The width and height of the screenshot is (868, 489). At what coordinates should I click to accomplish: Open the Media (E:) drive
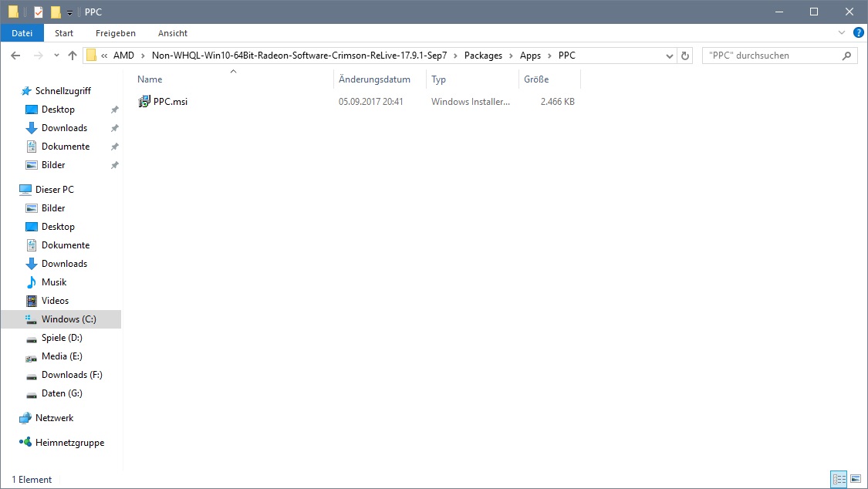coord(62,356)
